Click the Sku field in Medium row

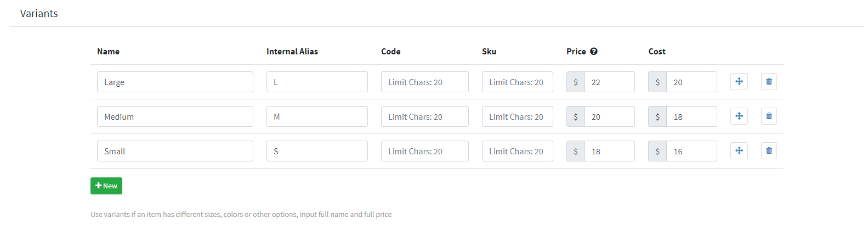[517, 117]
